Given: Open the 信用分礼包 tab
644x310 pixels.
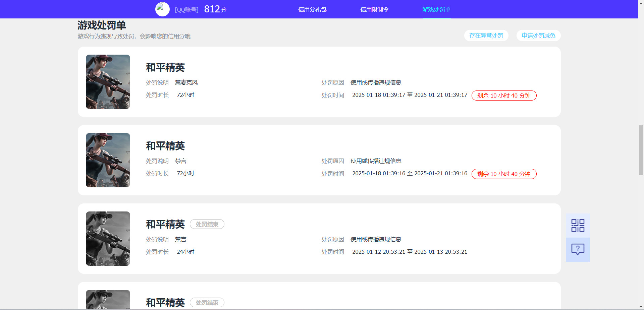Looking at the screenshot, I should 312,9.
